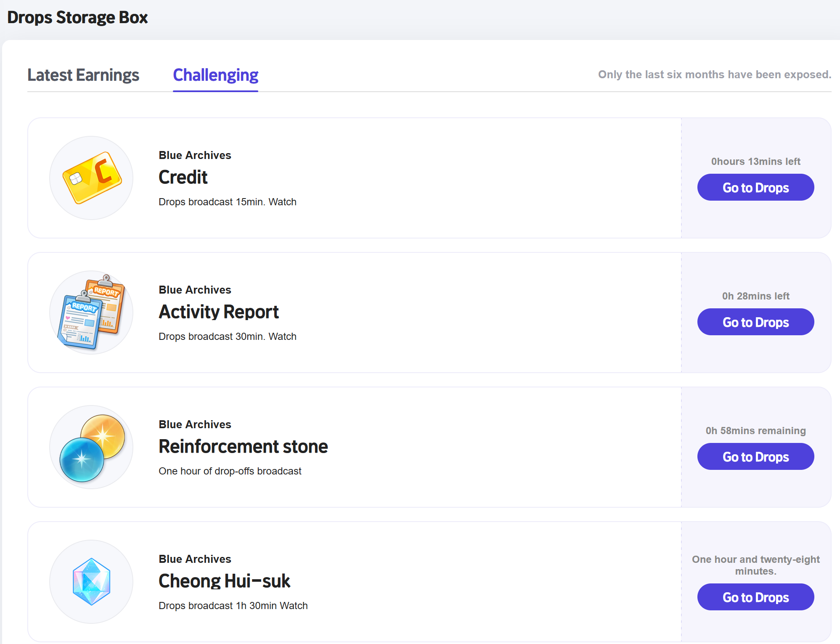840x644 pixels.
Task: Go to Drops for Activity Report
Action: 755,322
